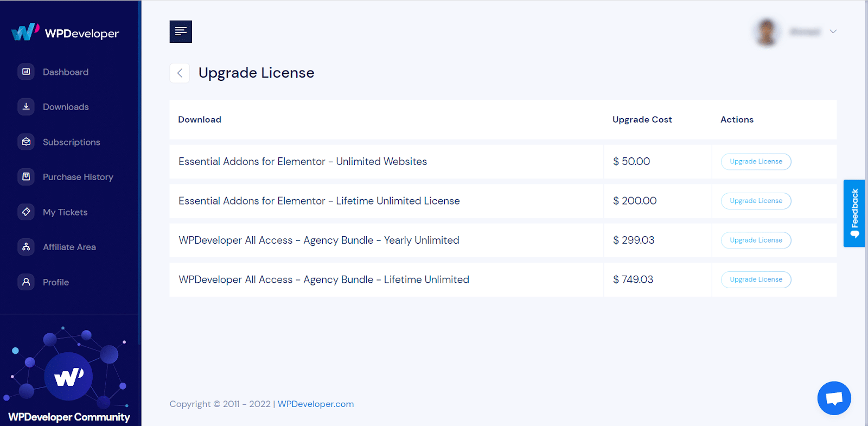Click the Subscriptions box icon
Viewport: 868px width, 426px height.
pos(26,142)
